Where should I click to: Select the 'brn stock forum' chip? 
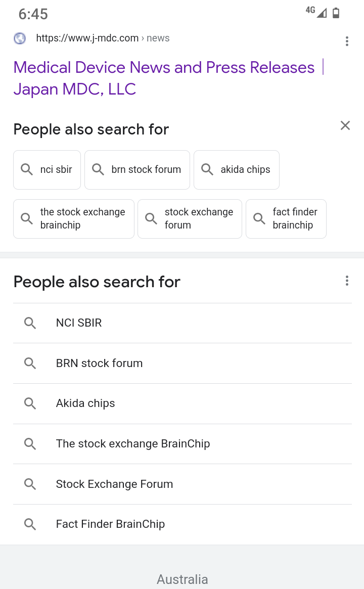tap(137, 170)
